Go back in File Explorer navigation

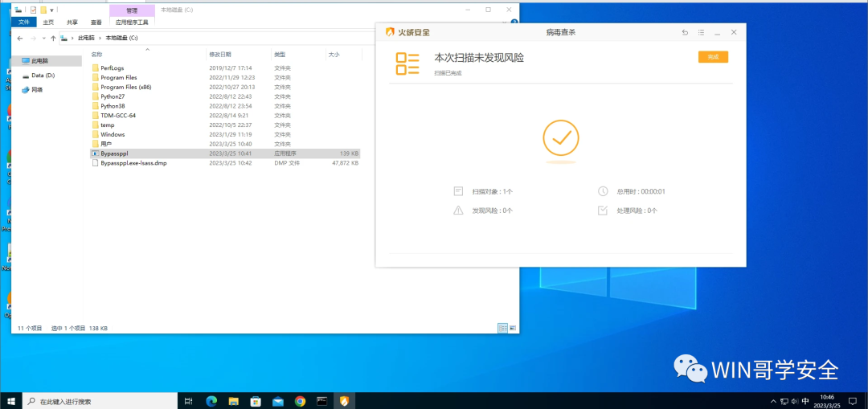20,38
